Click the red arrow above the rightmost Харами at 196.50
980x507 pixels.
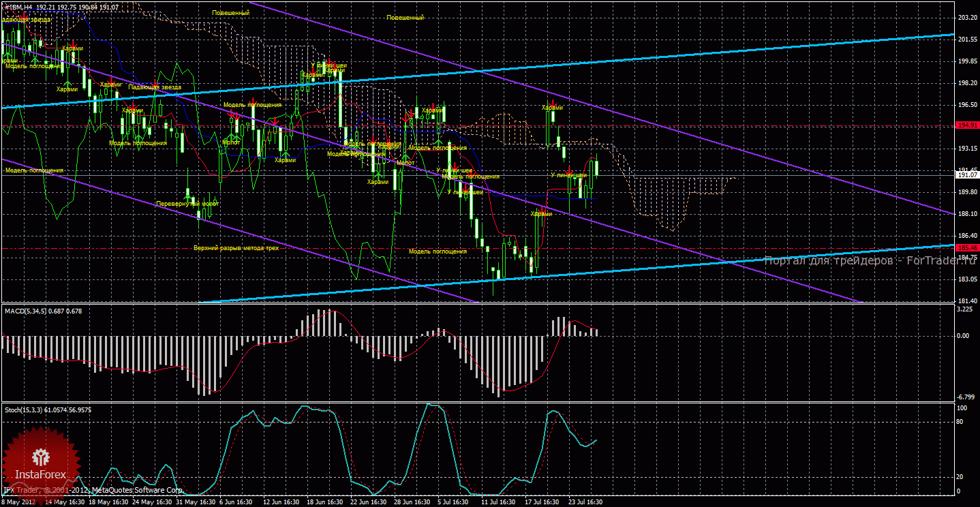tap(552, 102)
